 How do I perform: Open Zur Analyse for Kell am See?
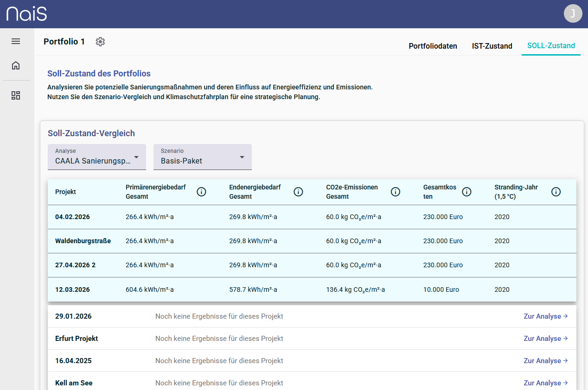546,383
